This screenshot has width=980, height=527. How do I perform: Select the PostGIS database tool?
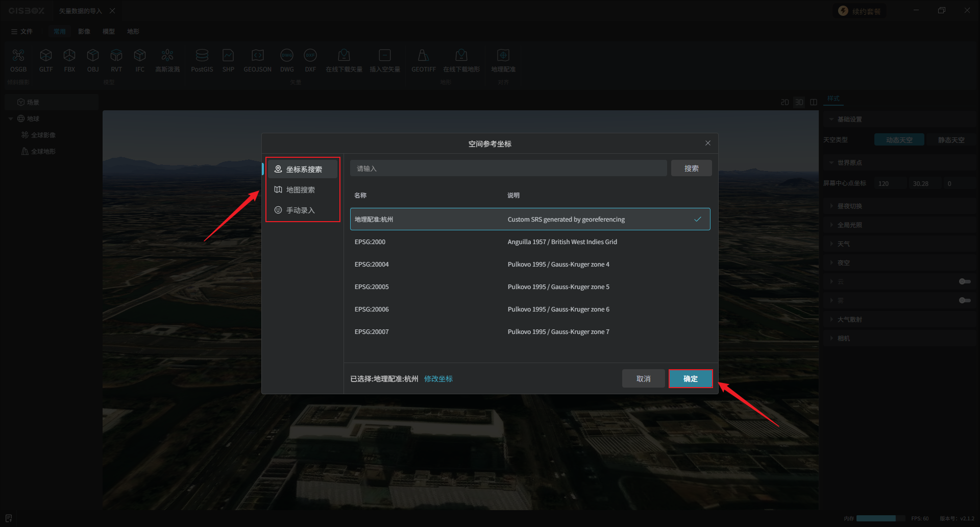(202, 56)
